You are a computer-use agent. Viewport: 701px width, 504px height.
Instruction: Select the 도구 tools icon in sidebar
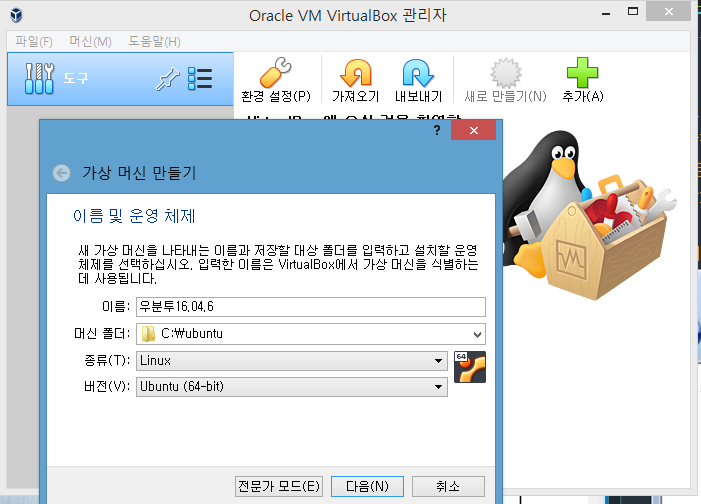click(x=39, y=78)
